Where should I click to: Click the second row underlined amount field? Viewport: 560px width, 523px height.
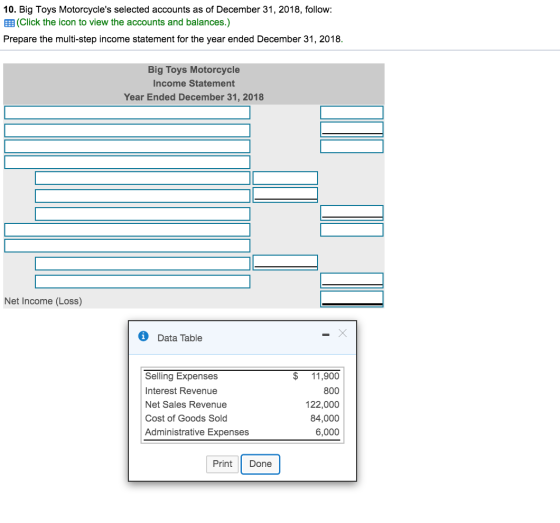tap(352, 129)
